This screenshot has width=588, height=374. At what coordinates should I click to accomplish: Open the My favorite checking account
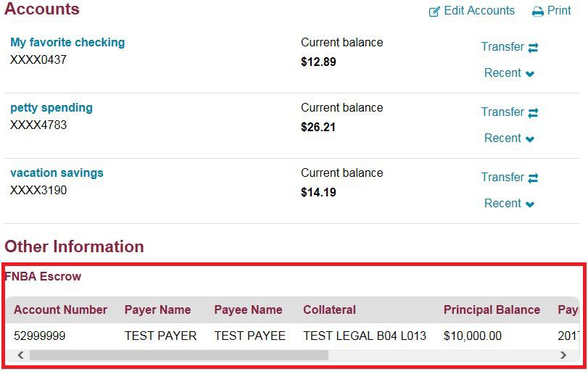tap(67, 43)
